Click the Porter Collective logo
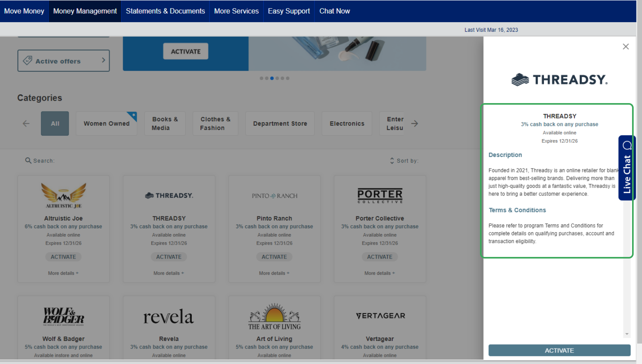 [x=380, y=196]
